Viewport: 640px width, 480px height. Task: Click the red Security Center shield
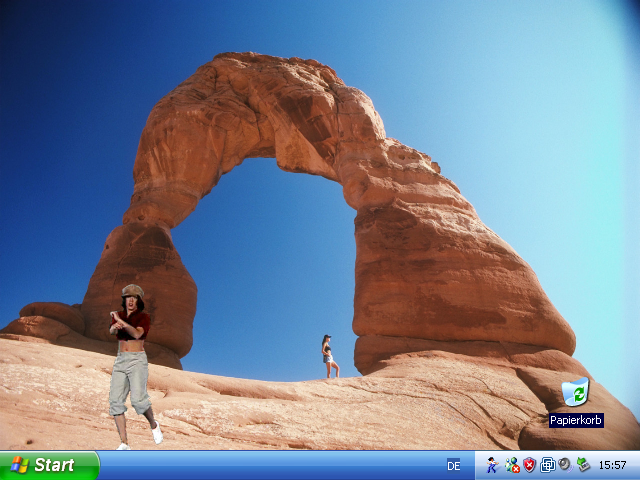pos(529,465)
